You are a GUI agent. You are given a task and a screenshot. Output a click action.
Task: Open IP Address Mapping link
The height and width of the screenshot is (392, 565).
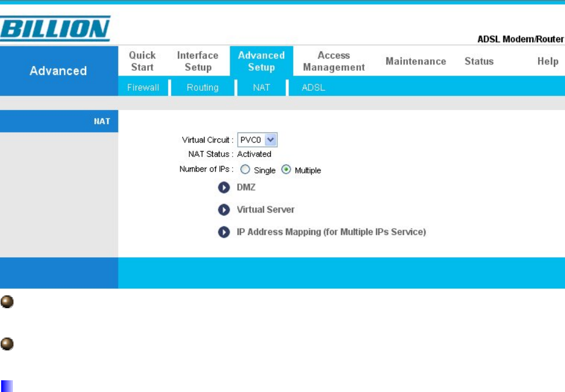331,232
